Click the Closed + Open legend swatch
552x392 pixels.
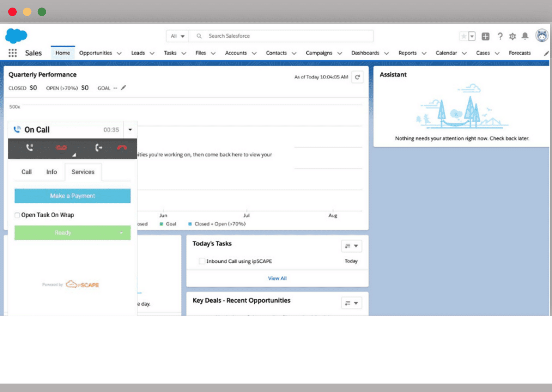tap(190, 224)
